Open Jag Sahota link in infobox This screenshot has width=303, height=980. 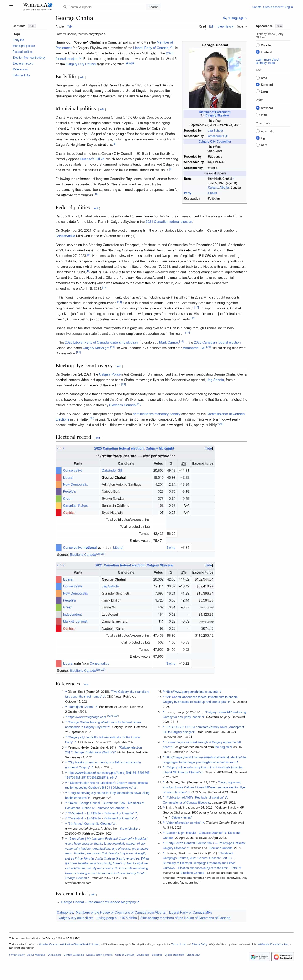click(215, 131)
